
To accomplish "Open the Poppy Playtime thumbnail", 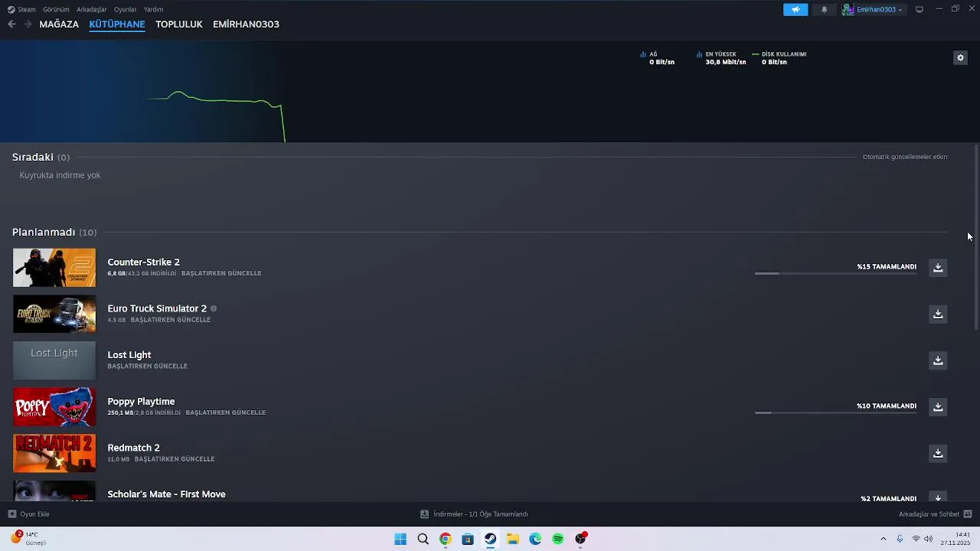I will (x=54, y=407).
